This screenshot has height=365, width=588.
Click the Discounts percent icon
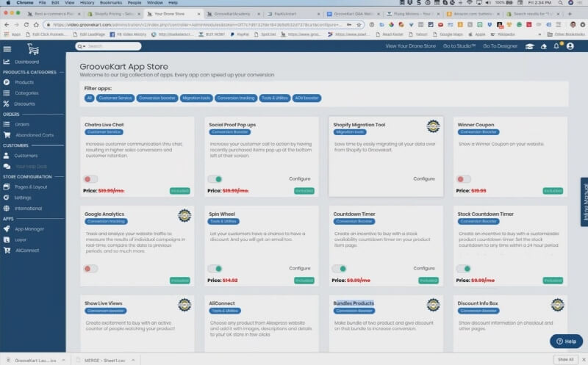click(x=7, y=104)
